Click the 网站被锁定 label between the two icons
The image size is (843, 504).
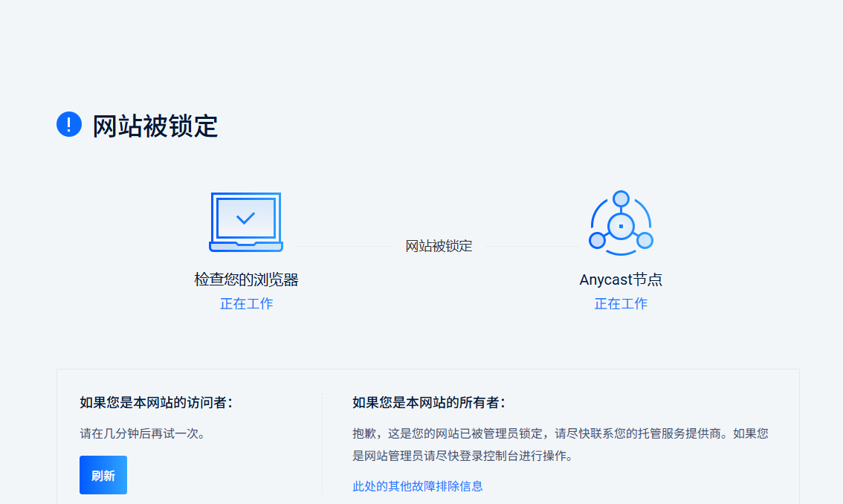439,246
